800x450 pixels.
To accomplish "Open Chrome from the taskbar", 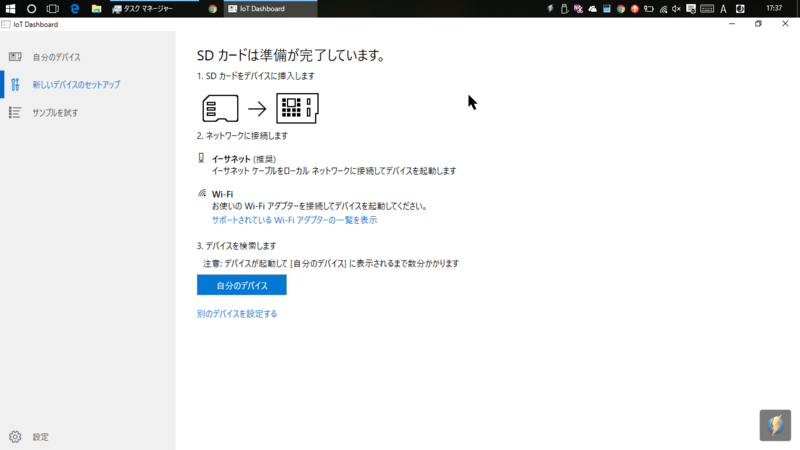I will pos(212,9).
